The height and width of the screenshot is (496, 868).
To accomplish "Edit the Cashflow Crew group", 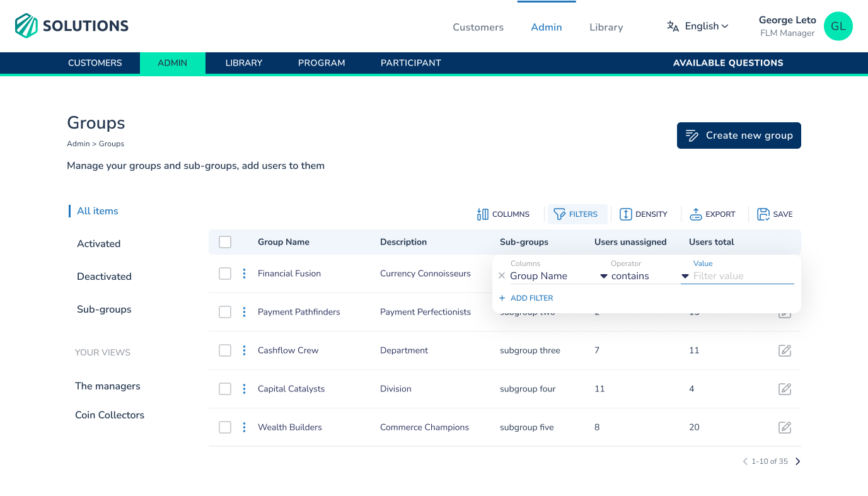I will coord(785,350).
